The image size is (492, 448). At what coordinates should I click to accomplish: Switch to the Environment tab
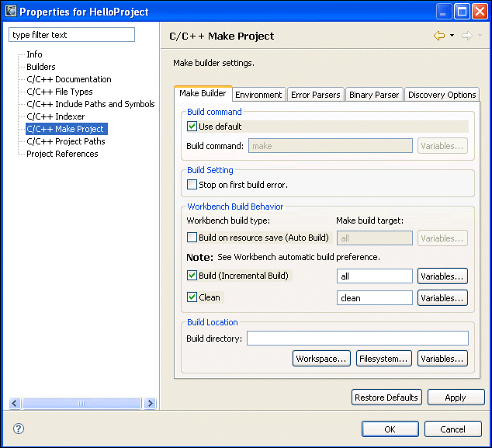258,95
